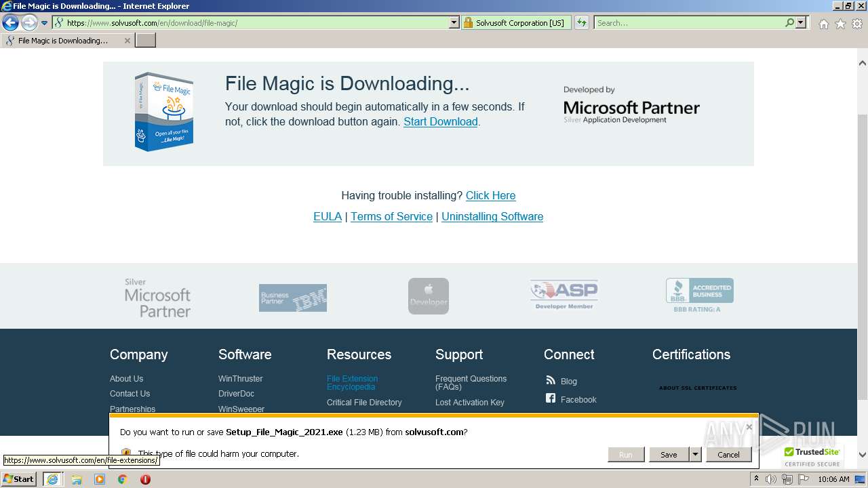Expand the Save options dropdown arrow
Image resolution: width=868 pixels, height=488 pixels.
point(695,455)
